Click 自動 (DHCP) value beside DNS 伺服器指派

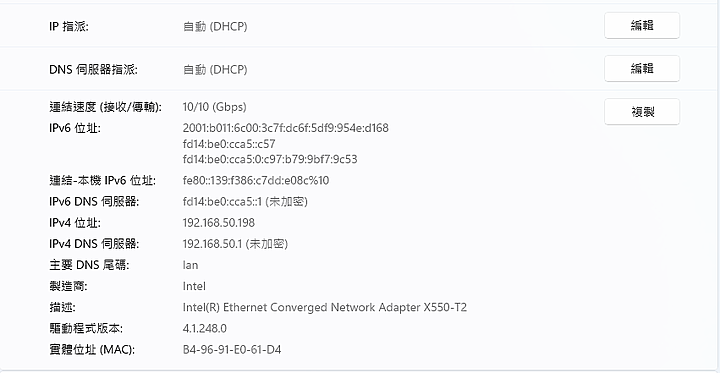click(x=215, y=70)
